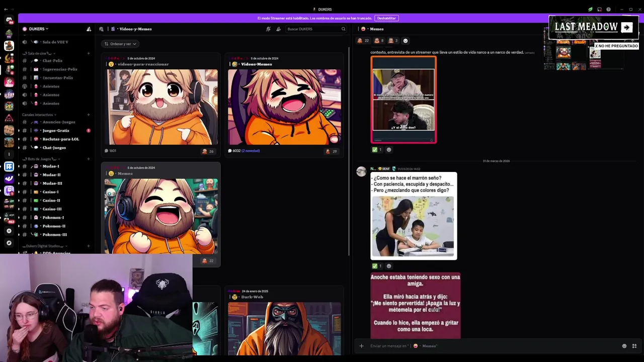Collapse the Bots de Juegos category
Image resolution: width=644 pixels, height=362 pixels.
click(40, 159)
